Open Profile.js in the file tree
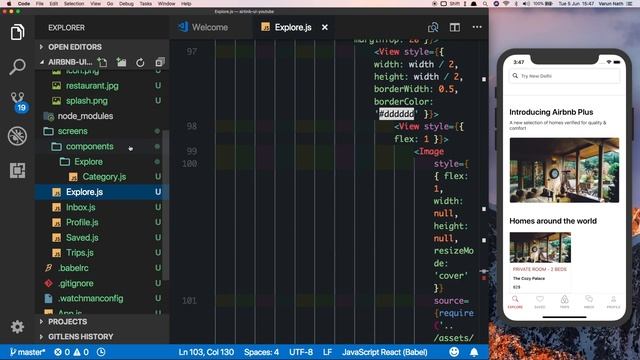This screenshot has width=640, height=360. 82,222
